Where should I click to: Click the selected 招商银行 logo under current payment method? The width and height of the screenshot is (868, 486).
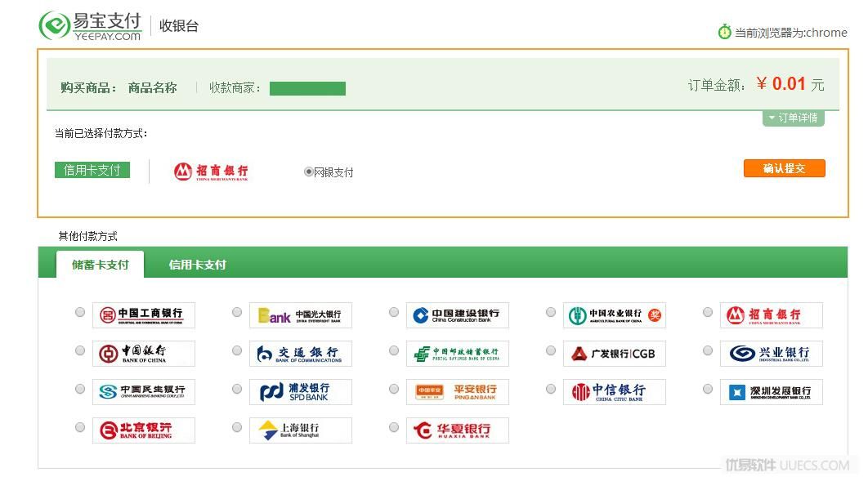211,172
